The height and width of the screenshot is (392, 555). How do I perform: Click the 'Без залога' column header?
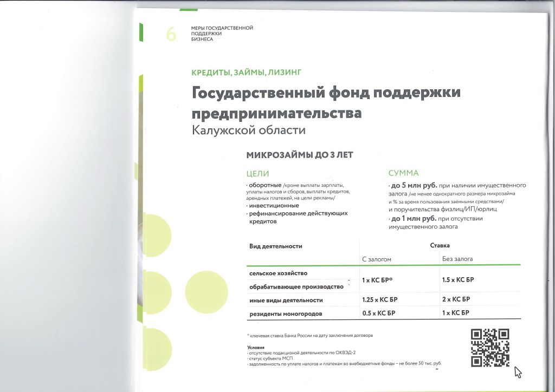[x=457, y=259]
